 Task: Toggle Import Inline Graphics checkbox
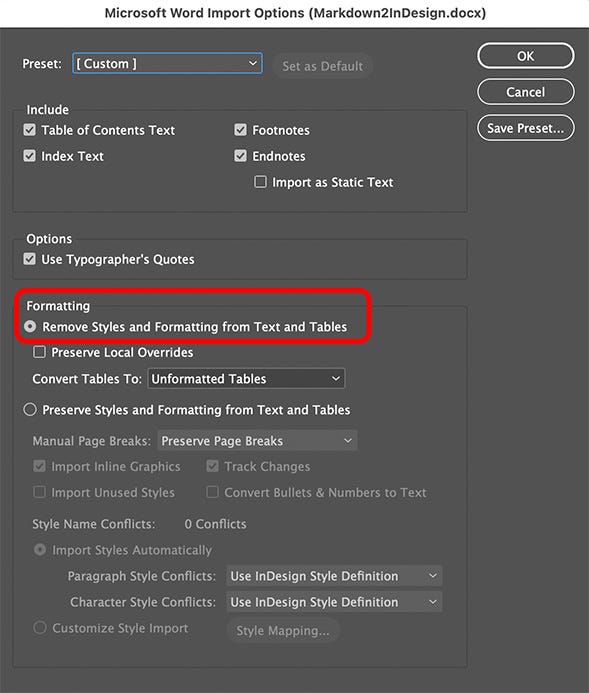pyautogui.click(x=39, y=466)
